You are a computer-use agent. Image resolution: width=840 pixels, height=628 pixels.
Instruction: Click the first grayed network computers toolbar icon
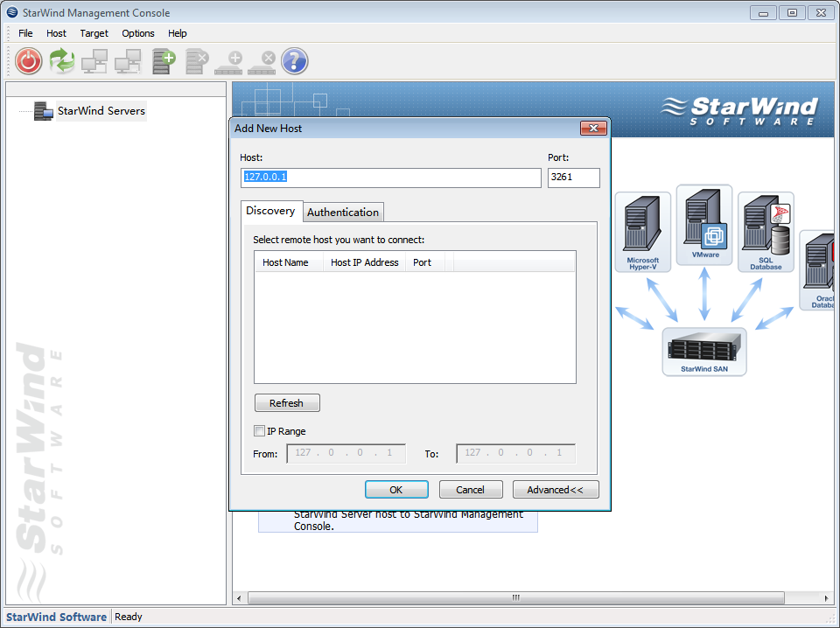coord(94,61)
